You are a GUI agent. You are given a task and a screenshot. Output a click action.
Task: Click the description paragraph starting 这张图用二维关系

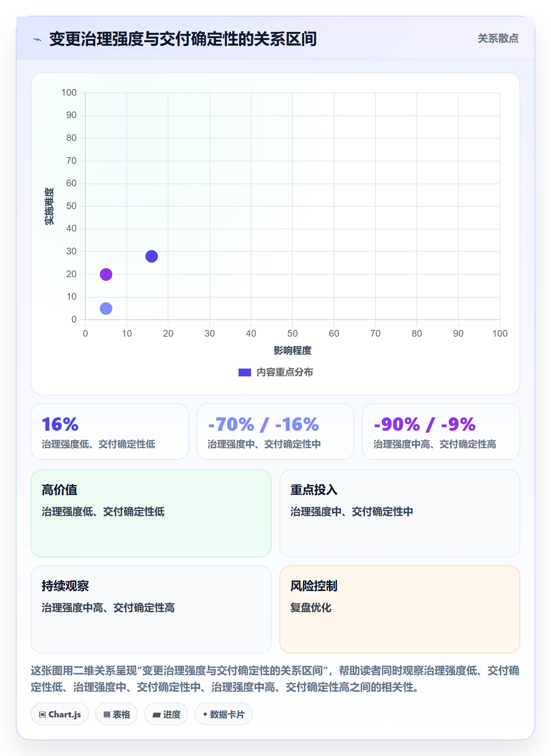coord(275,679)
